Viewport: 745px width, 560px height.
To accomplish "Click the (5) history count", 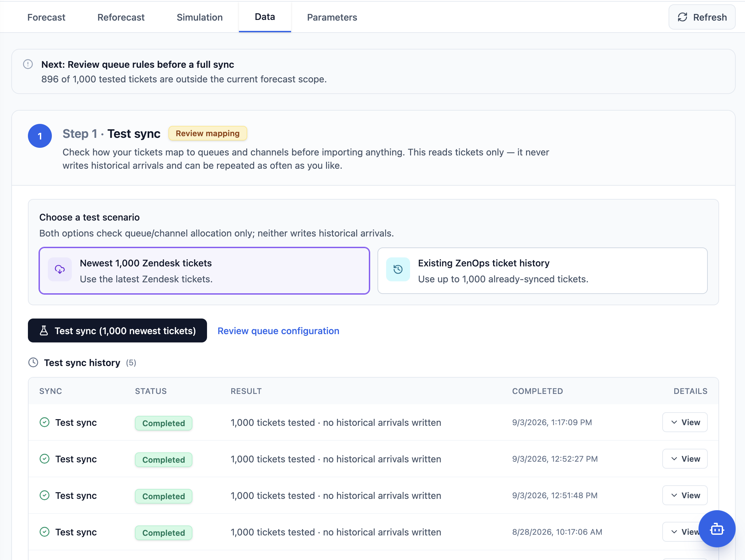I will (x=131, y=363).
